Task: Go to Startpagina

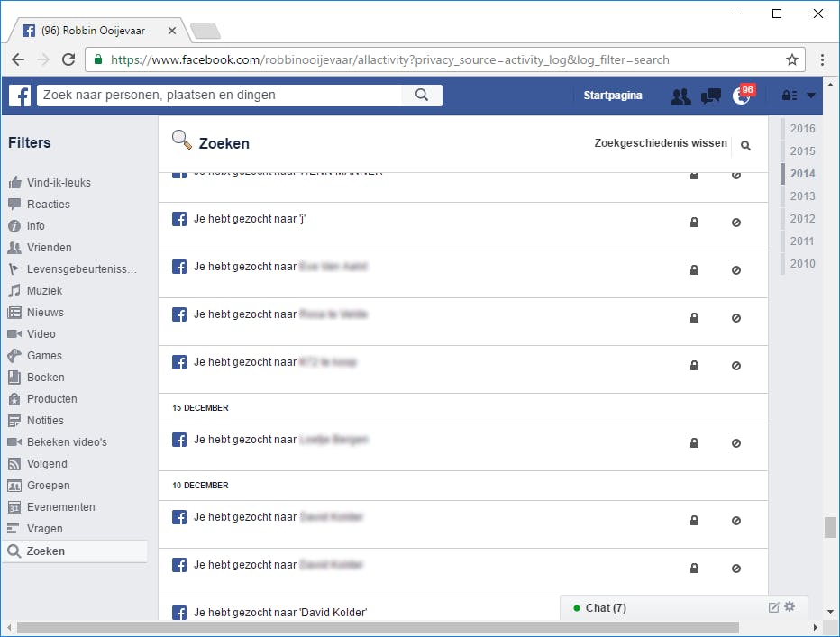Action: (x=612, y=96)
